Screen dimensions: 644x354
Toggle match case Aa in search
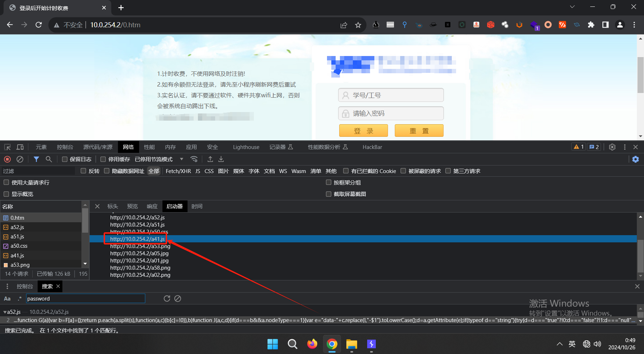click(x=7, y=299)
